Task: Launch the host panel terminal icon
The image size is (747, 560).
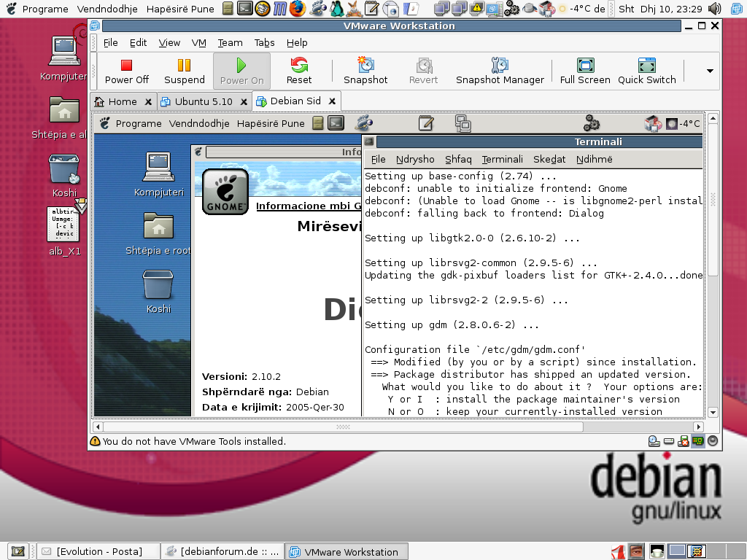Action: [x=245, y=9]
